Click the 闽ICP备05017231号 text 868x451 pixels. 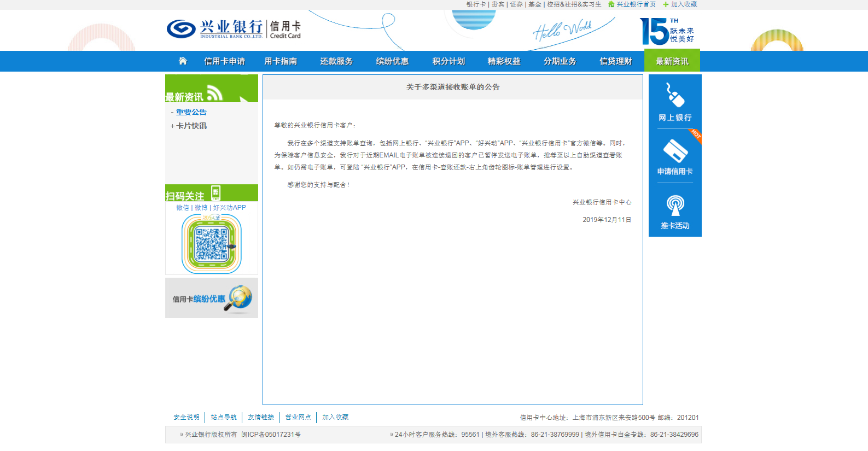click(271, 435)
